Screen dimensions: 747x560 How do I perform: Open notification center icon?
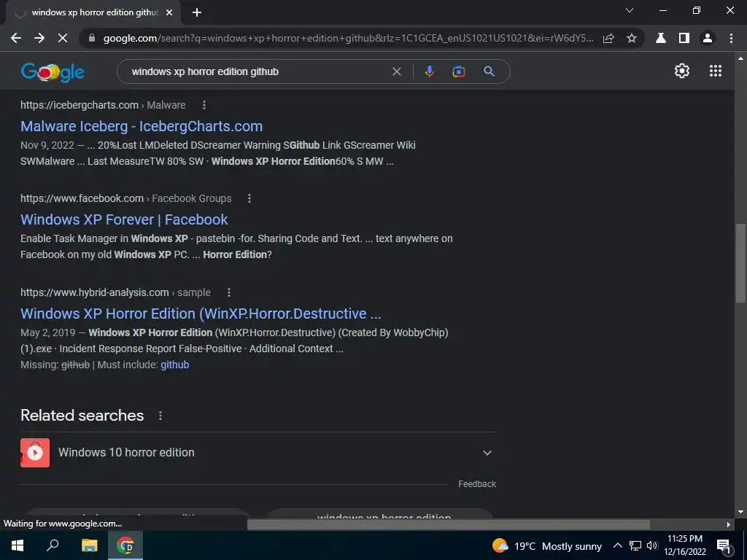[x=724, y=545]
